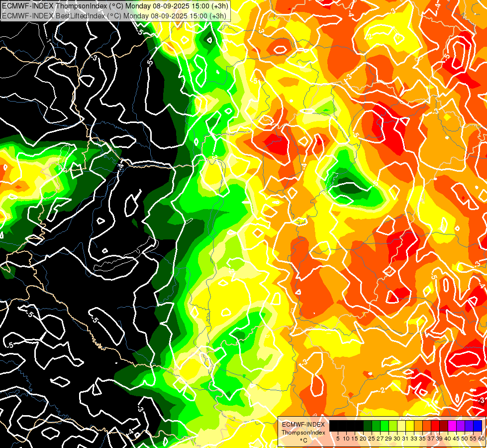
Task: Select the medium green 25–27 legend swatch
Action: (x=376, y=426)
